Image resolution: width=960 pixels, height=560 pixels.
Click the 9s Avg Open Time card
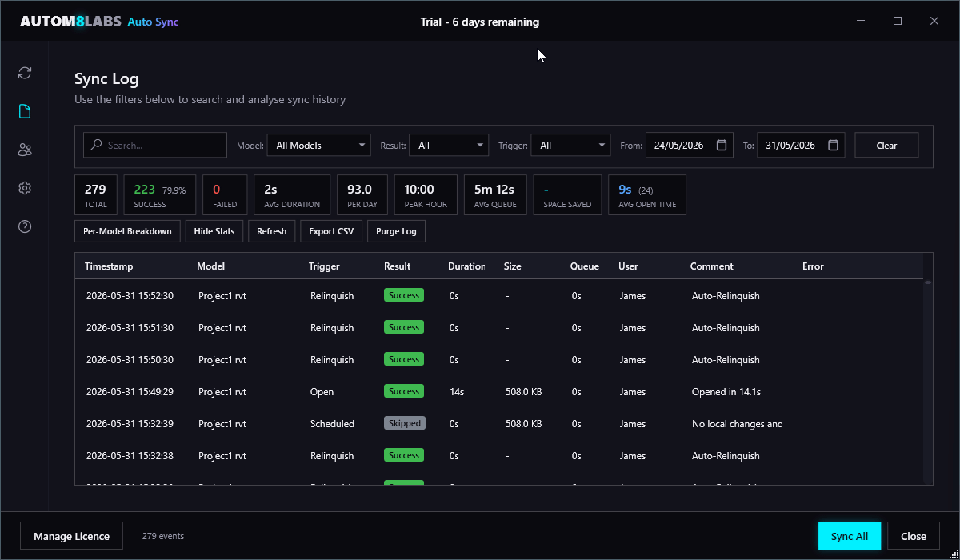coord(647,195)
